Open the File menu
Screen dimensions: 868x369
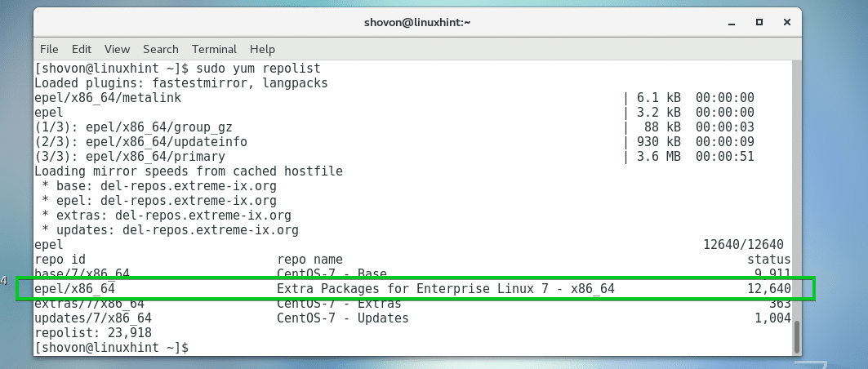pos(49,49)
